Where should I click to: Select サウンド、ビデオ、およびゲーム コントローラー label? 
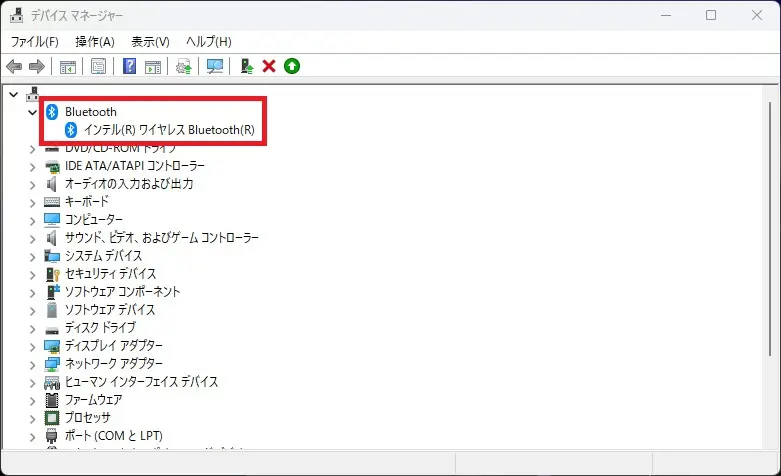coord(162,238)
